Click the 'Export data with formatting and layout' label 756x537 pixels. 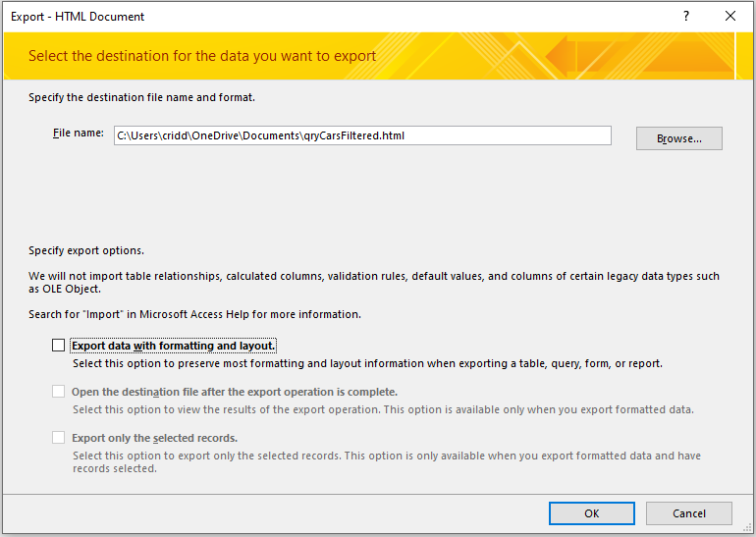[173, 346]
